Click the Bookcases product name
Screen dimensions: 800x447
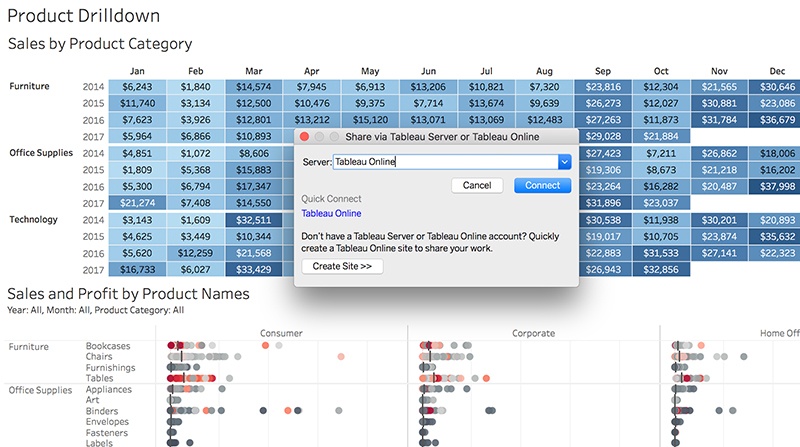(x=108, y=346)
